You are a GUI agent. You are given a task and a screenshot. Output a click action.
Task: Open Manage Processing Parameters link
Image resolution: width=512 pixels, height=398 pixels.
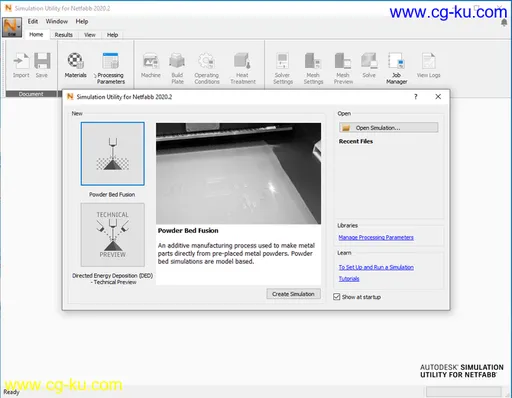376,237
